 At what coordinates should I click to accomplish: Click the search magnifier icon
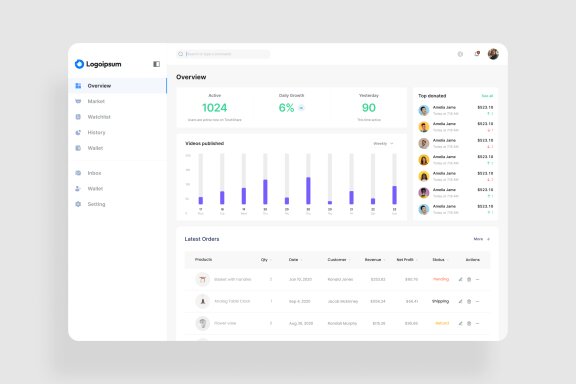click(x=181, y=54)
